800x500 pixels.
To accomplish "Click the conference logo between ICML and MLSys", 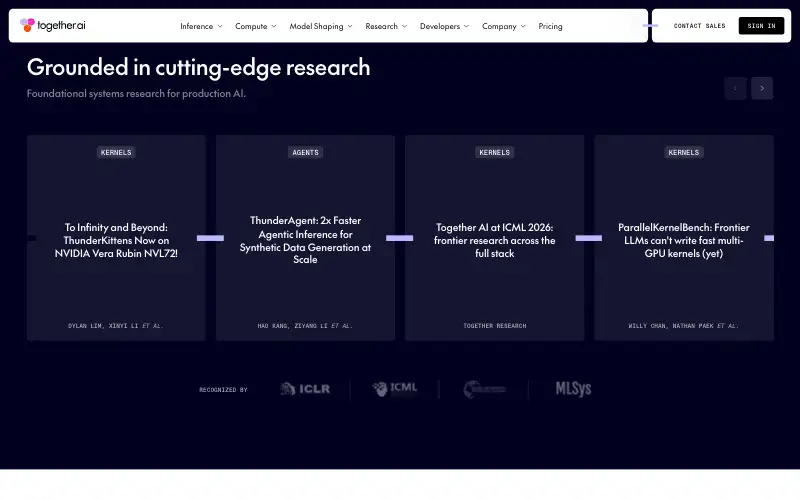I will click(484, 389).
